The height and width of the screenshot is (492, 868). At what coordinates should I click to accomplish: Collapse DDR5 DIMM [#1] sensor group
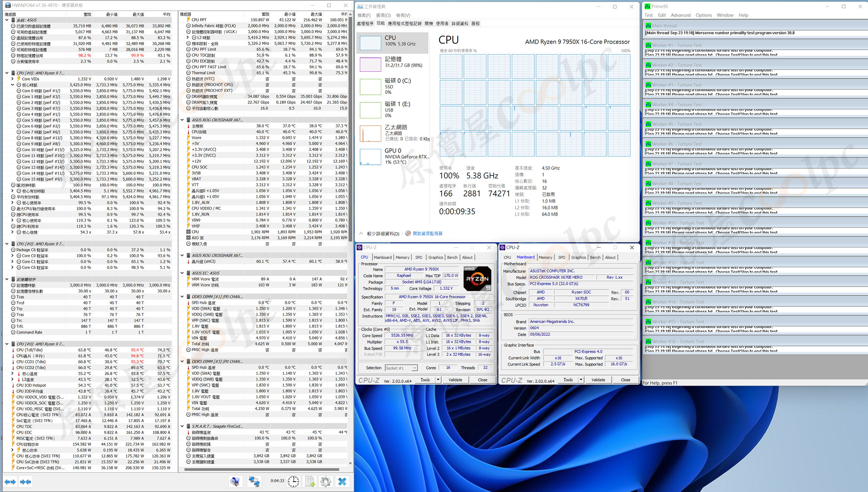coord(182,297)
